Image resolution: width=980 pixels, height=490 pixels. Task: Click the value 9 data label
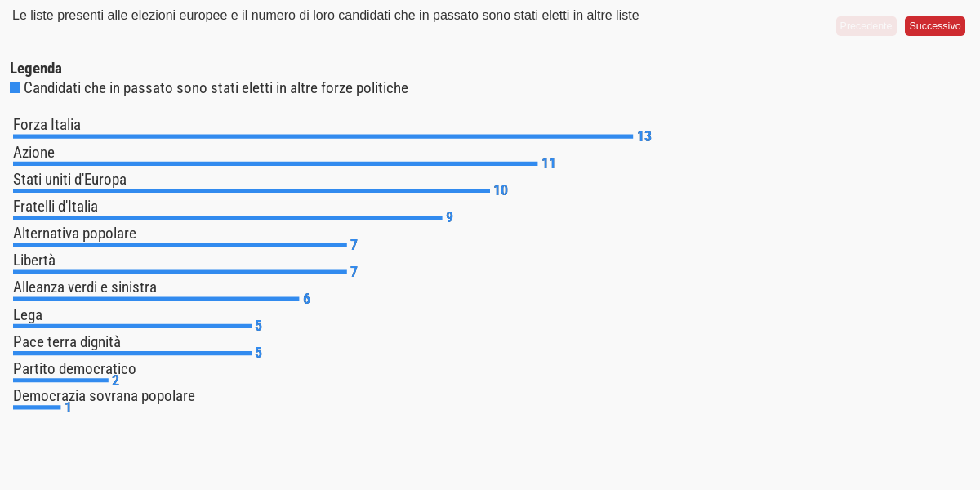(449, 217)
